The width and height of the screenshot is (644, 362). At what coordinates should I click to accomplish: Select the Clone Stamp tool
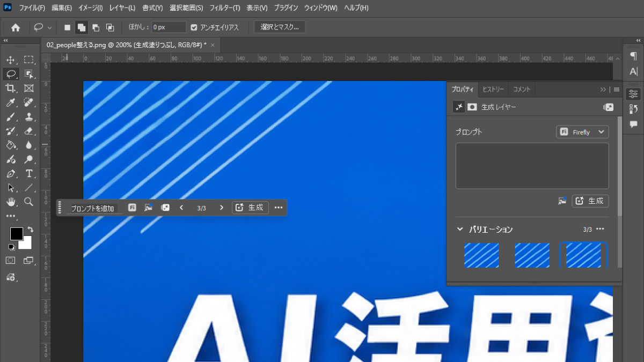[x=28, y=117]
